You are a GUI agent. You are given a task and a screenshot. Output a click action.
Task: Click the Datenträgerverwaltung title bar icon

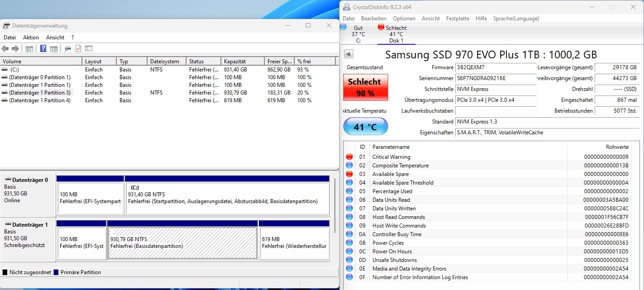coord(6,26)
